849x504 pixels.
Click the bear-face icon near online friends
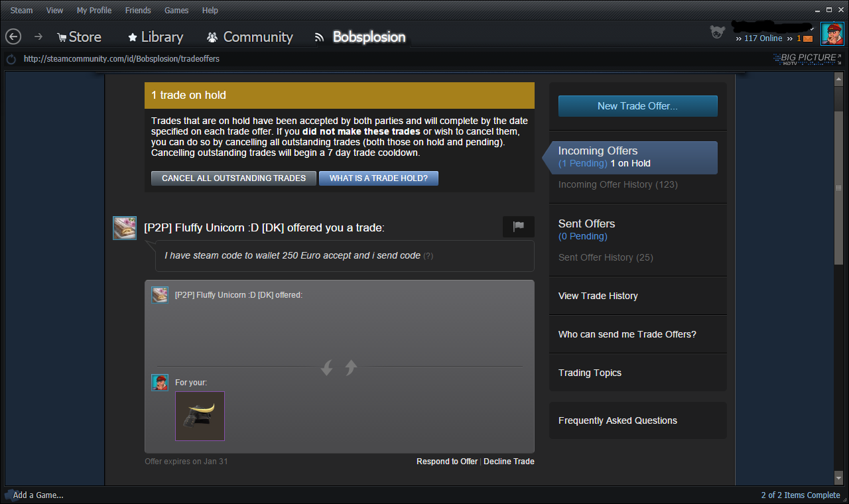pos(717,32)
